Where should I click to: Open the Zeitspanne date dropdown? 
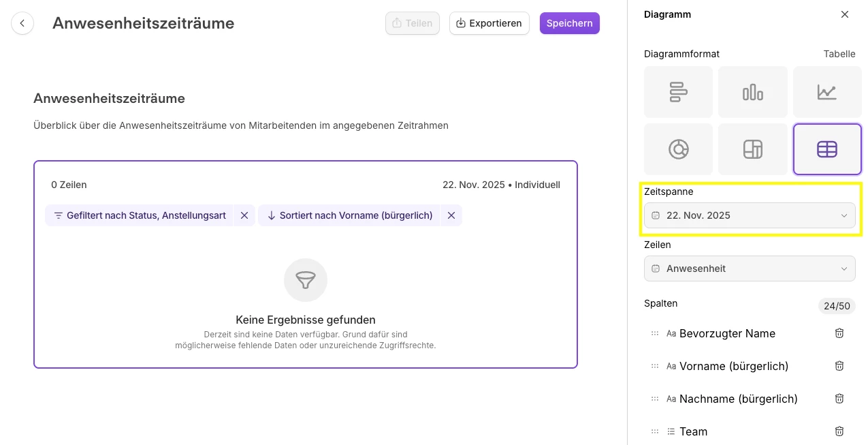(x=750, y=215)
